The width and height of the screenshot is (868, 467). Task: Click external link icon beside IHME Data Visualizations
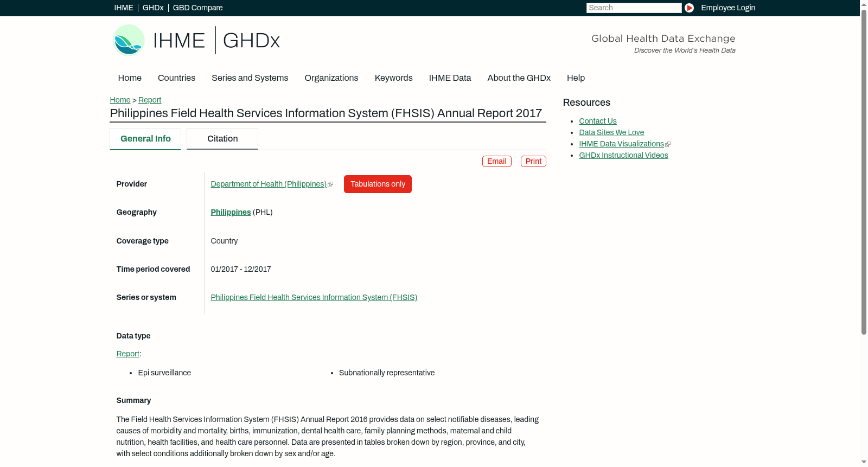pyautogui.click(x=668, y=144)
